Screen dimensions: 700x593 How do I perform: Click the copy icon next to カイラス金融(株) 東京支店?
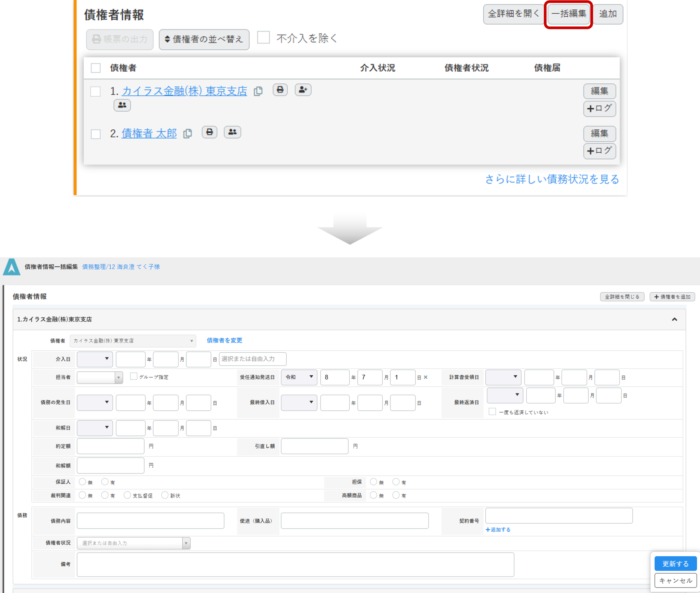[258, 91]
